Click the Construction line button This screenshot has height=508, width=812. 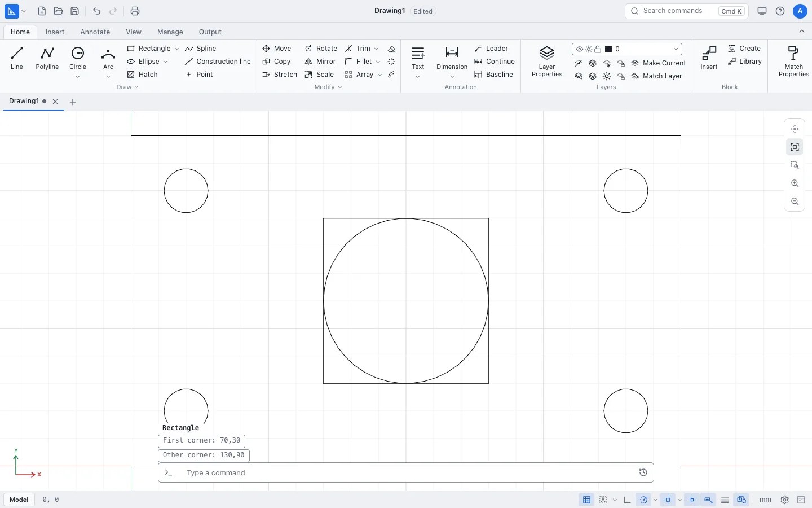[x=218, y=62]
